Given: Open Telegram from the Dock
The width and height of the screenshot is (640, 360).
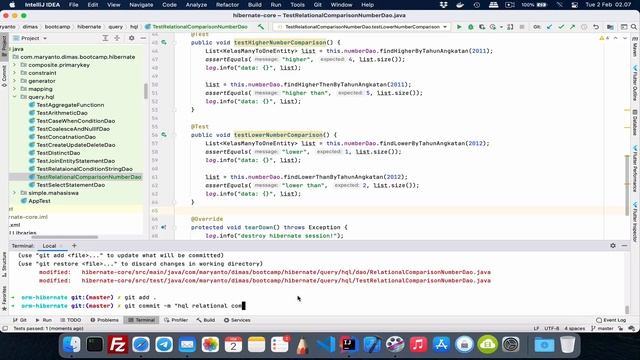Looking at the screenshot, I should pyautogui.click(x=164, y=345).
